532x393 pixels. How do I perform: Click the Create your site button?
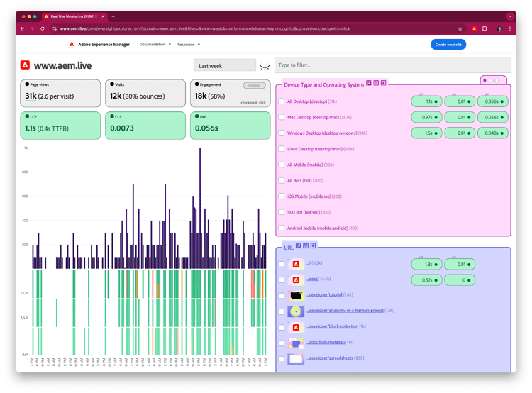[x=448, y=45]
